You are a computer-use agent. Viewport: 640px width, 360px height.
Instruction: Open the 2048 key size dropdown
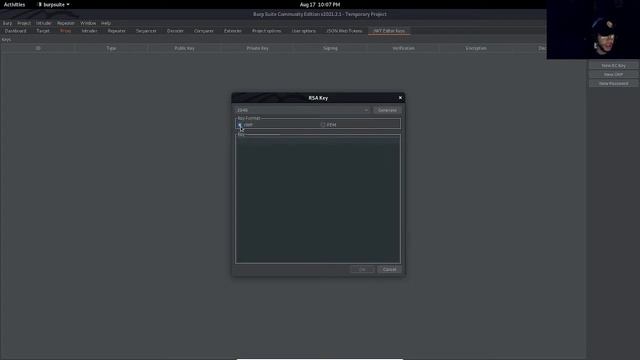click(x=302, y=110)
